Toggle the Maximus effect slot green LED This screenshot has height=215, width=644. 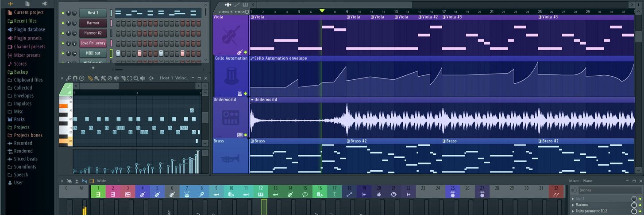coord(640,205)
